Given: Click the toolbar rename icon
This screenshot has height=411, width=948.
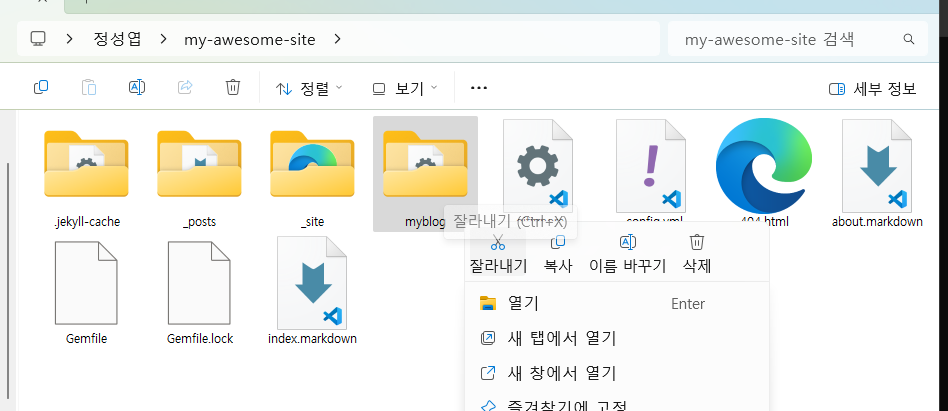Looking at the screenshot, I should point(137,88).
